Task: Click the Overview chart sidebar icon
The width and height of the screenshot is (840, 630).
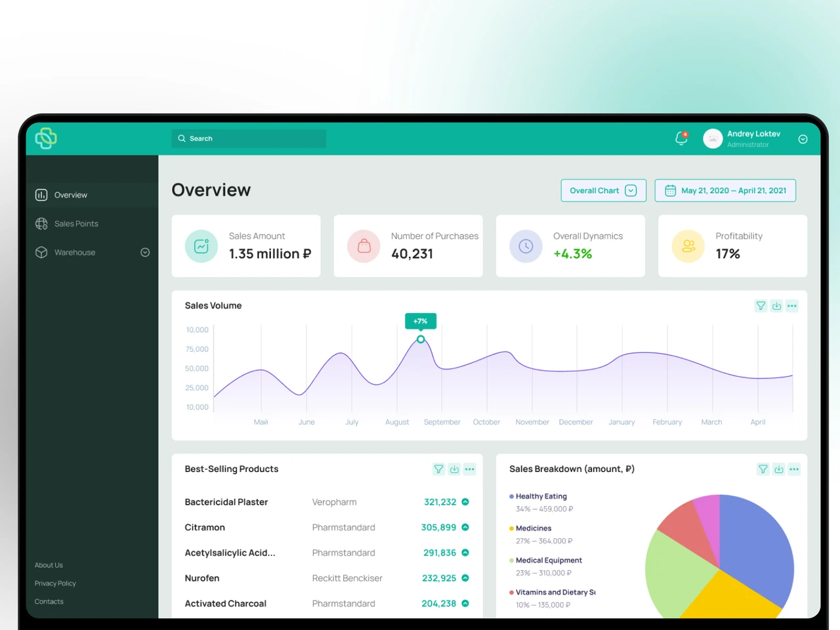Action: point(41,195)
